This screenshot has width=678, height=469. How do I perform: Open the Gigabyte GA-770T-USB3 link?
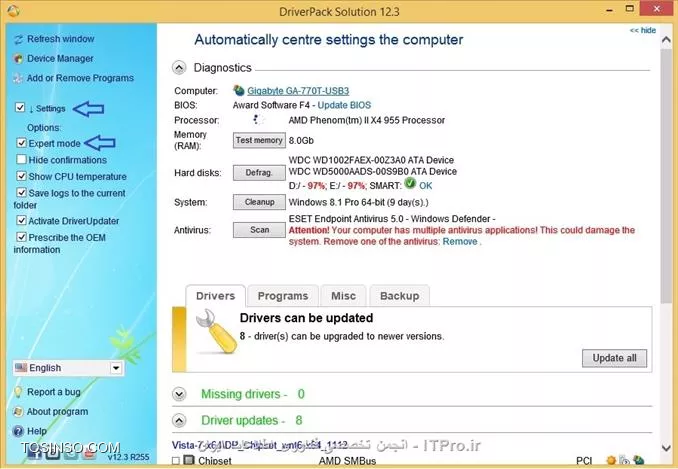[298, 91]
